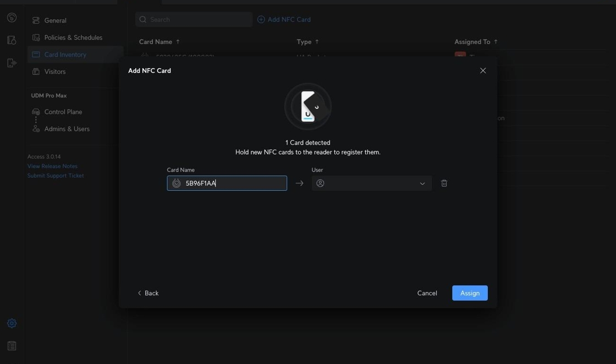Open Admins & Users section
This screenshot has height=364, width=616.
pyautogui.click(x=67, y=129)
